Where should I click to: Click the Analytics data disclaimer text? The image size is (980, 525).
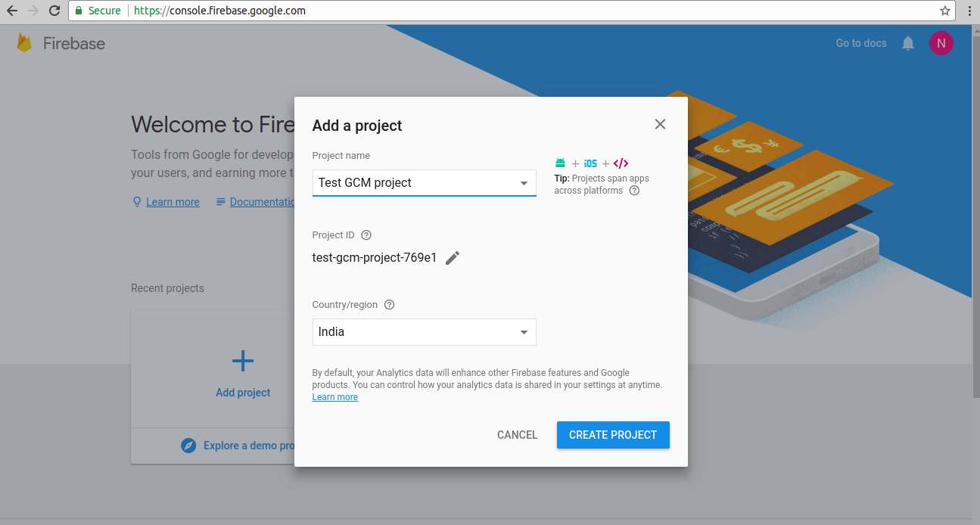487,379
